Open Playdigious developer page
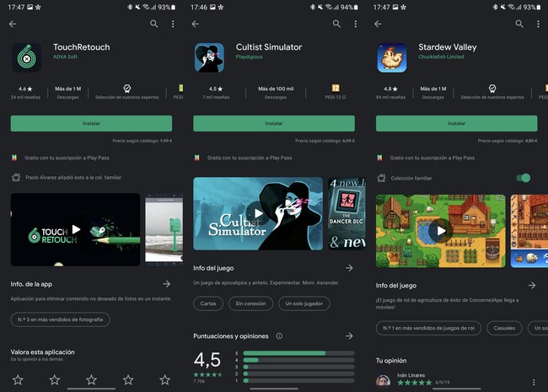The image size is (548, 392). [250, 56]
